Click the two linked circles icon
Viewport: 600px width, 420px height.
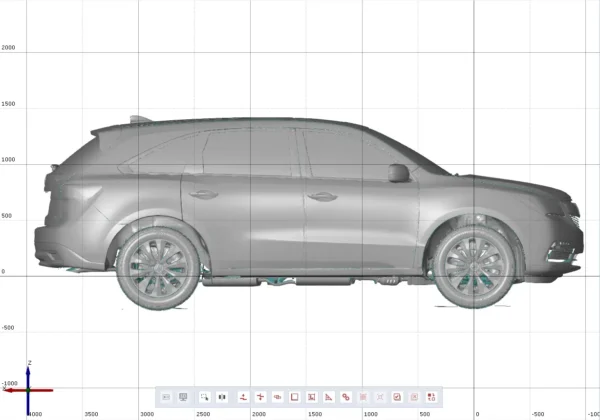pos(346,397)
